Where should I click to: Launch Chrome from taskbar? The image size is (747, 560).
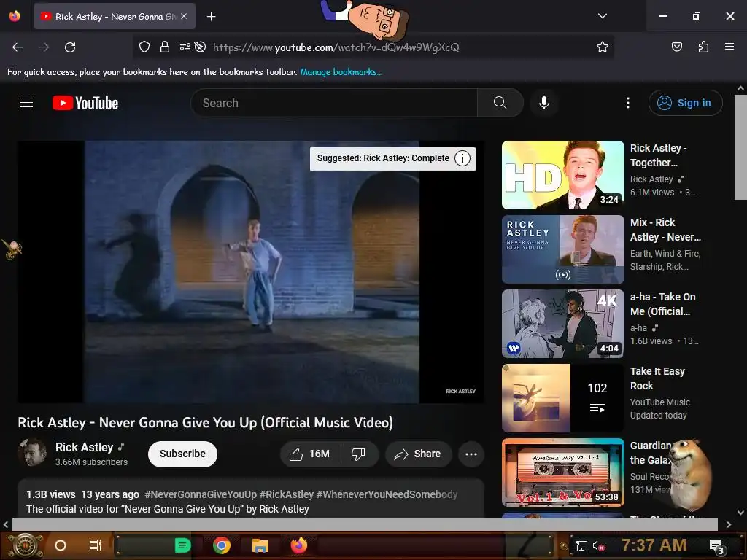point(222,545)
